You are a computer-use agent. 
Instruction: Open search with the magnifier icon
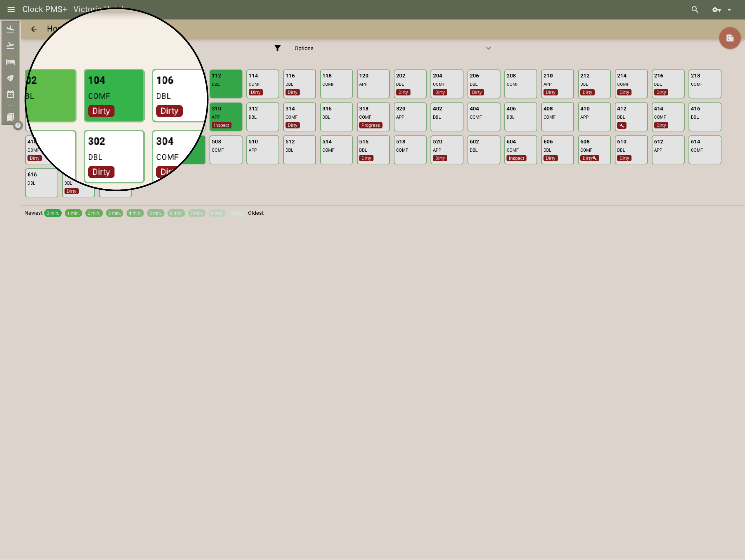click(x=695, y=9)
